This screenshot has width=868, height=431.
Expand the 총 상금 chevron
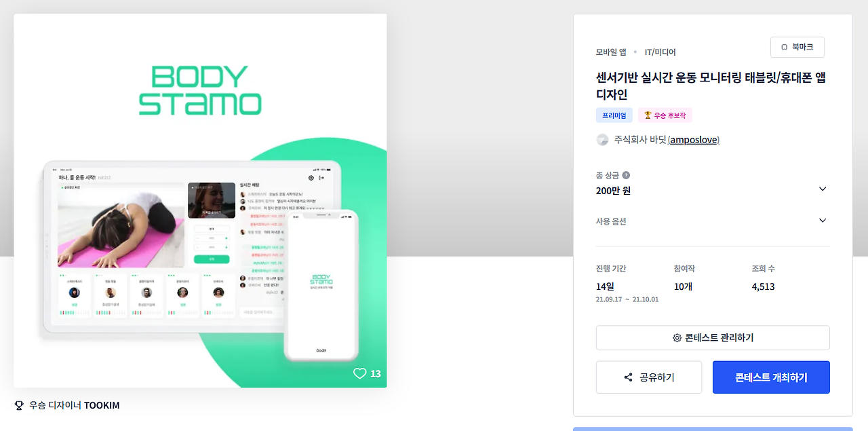point(823,189)
